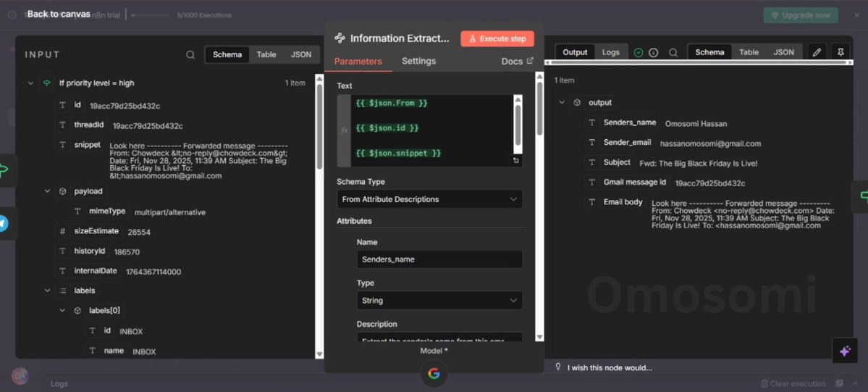Select JSON view in Output panel
This screenshot has width=868, height=392.
(x=783, y=52)
